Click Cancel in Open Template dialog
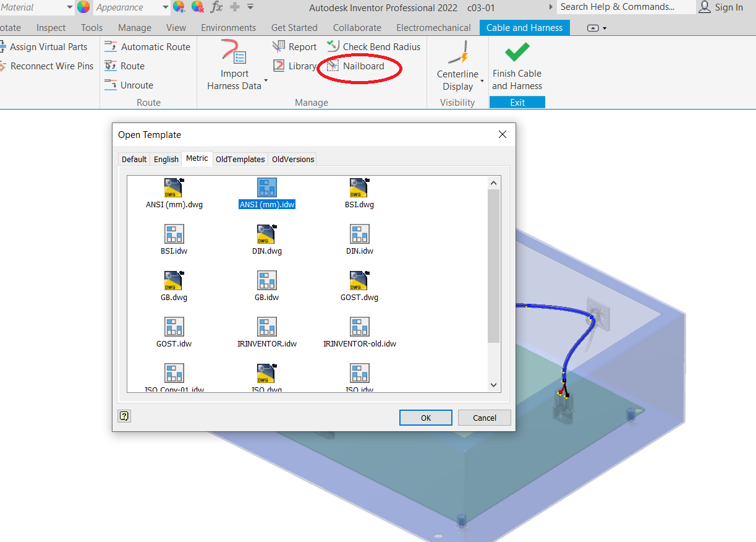The width and height of the screenshot is (756, 542). [x=485, y=418]
